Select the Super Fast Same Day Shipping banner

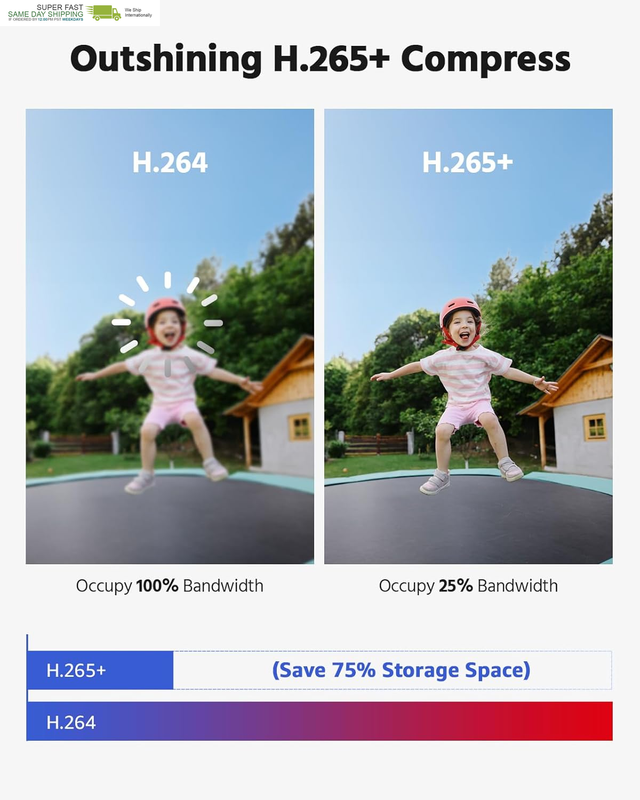[80, 13]
